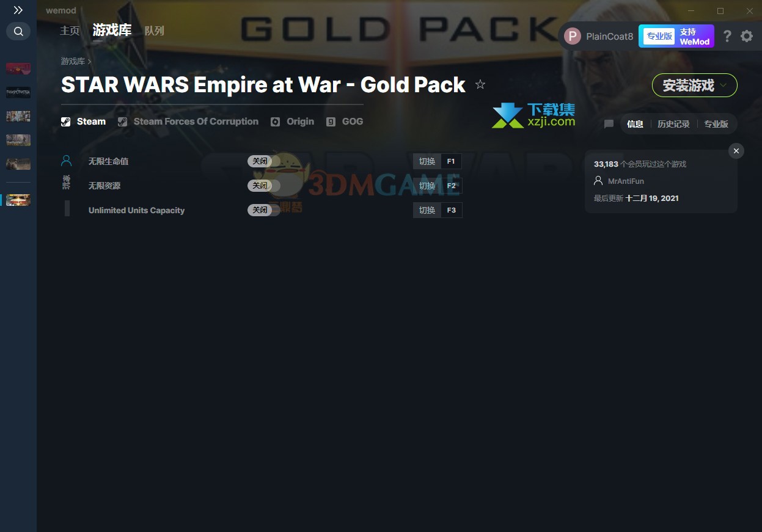
Task: Favorite the game with star icon
Action: click(x=480, y=85)
